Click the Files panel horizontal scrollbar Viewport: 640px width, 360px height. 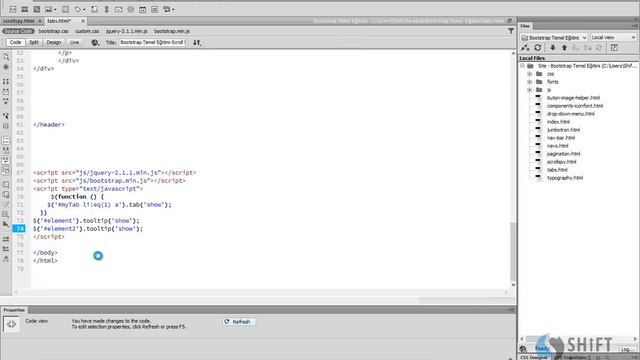578,339
